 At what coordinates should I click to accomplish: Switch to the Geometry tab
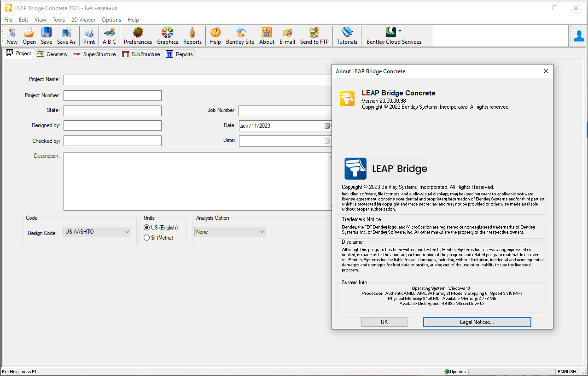coord(52,54)
